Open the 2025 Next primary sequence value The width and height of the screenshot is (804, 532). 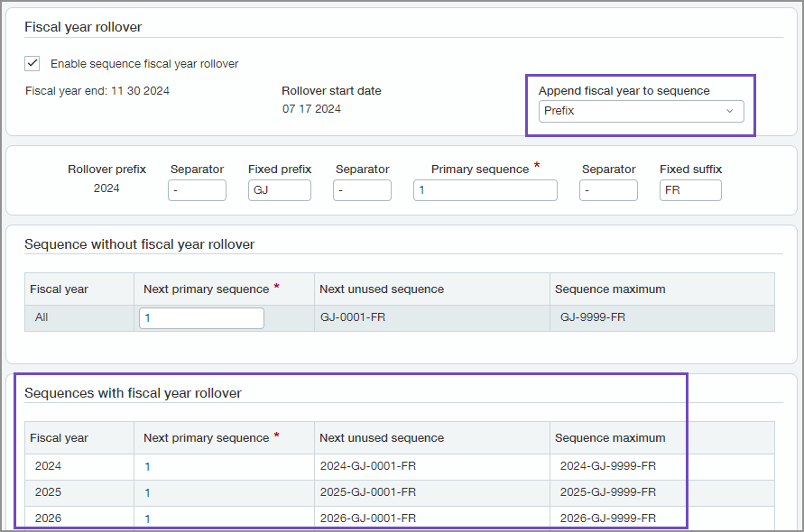pos(146,492)
